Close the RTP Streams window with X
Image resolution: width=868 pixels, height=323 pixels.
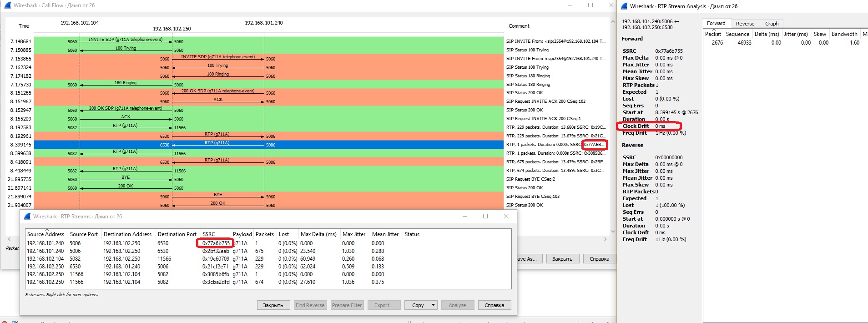point(506,216)
